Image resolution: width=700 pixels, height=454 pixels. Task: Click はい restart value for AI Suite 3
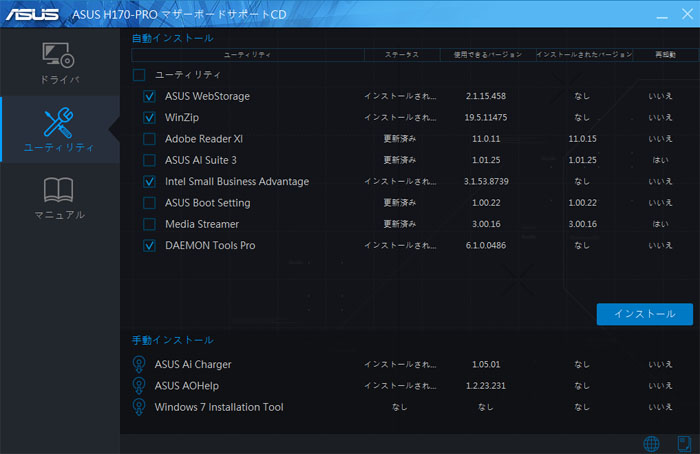(660, 160)
